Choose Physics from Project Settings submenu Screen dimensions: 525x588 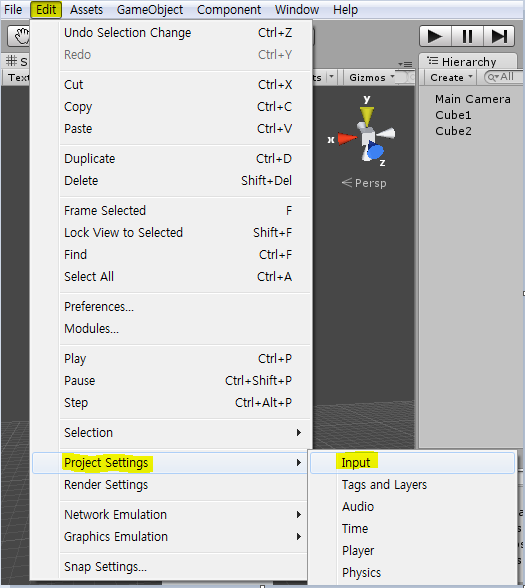[x=412, y=573]
